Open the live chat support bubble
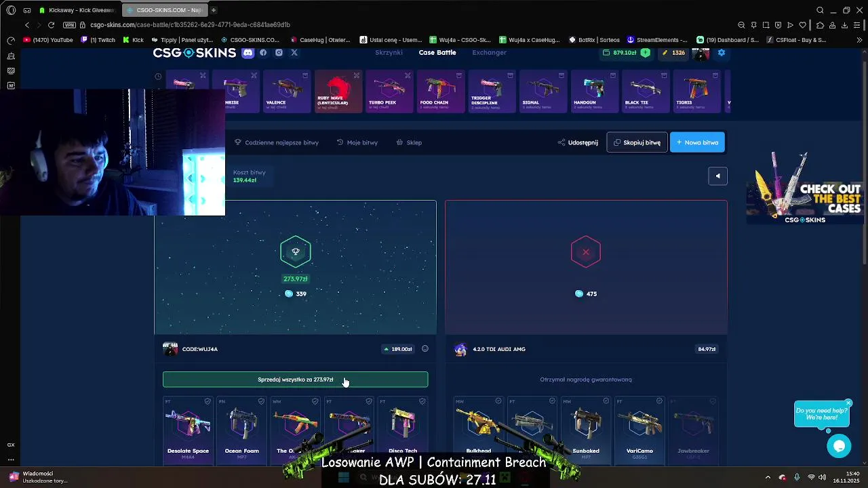 click(839, 445)
